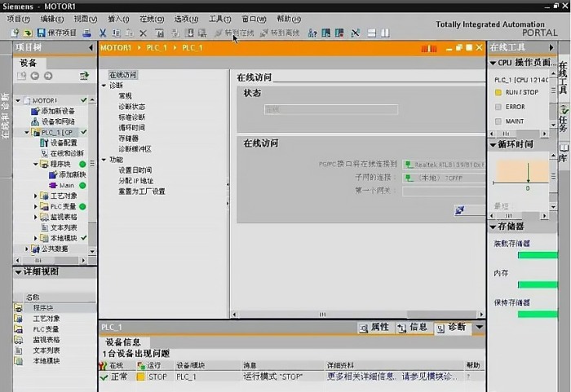Click the start CPU icon in toolbar
Image resolution: width=571 pixels, height=392 pixels.
[326, 33]
